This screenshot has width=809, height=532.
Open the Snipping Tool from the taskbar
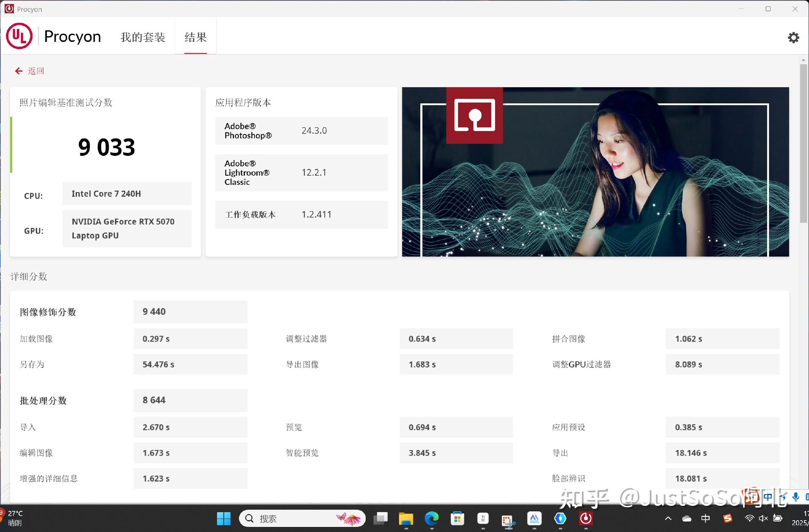(508, 519)
